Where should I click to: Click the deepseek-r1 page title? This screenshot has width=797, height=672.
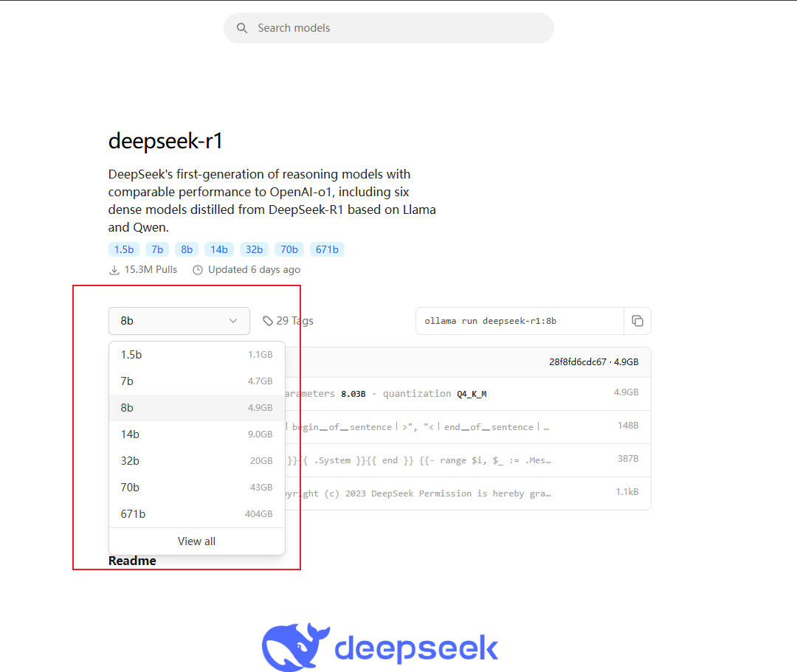[166, 141]
